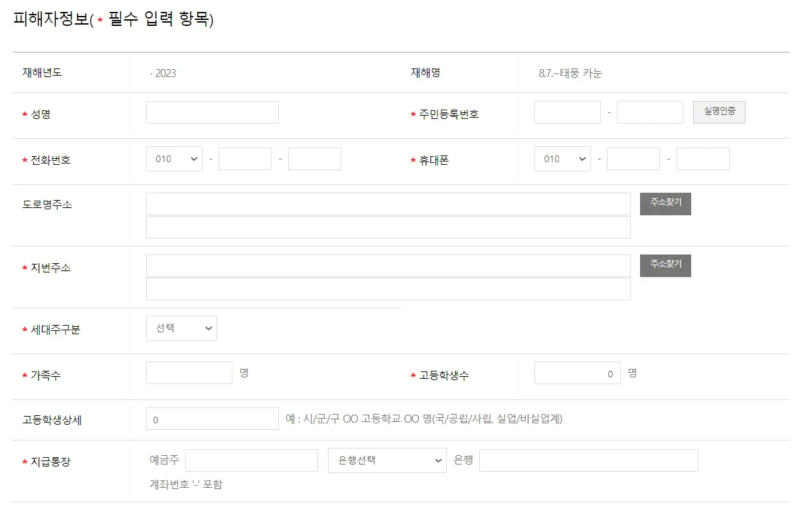Click the last 휴대폰 input box

click(702, 158)
